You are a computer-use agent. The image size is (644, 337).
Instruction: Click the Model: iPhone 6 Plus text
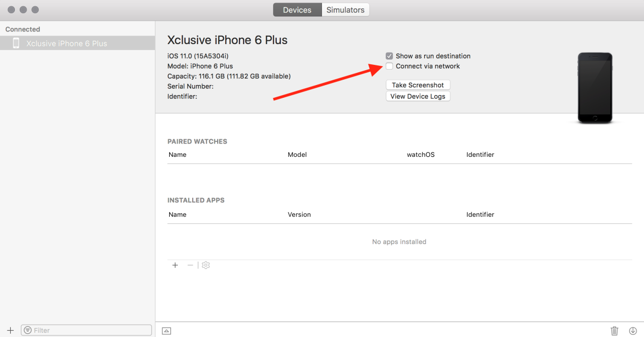tap(200, 66)
